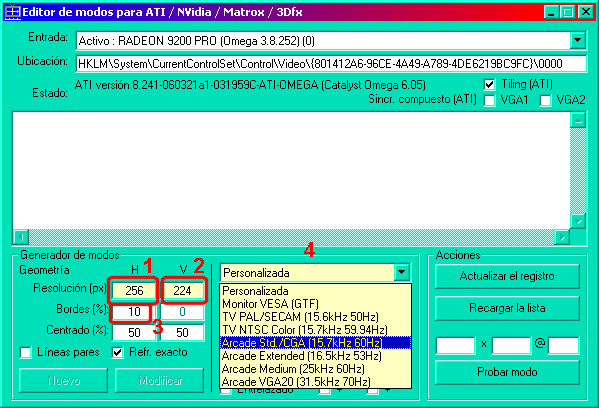Select TV NTSC Color (15.7kHz 59.94Hz) preset
Screen dimensions: 599x408
coord(316,330)
